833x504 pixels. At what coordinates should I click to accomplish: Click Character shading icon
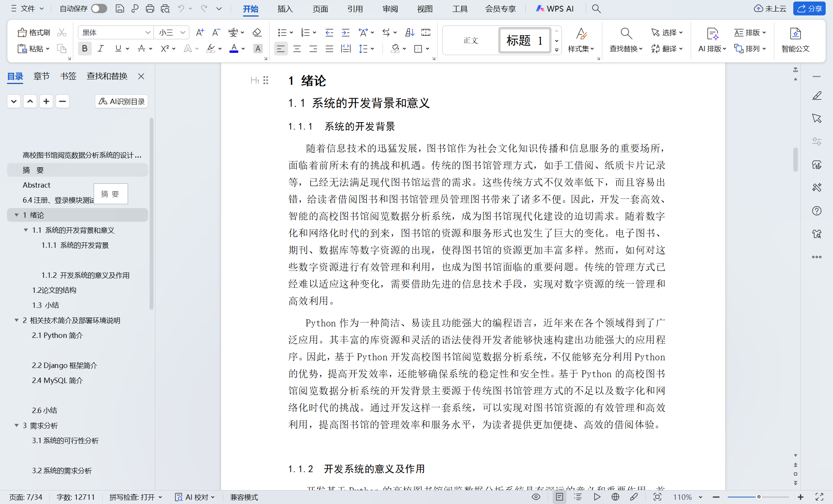click(x=258, y=49)
